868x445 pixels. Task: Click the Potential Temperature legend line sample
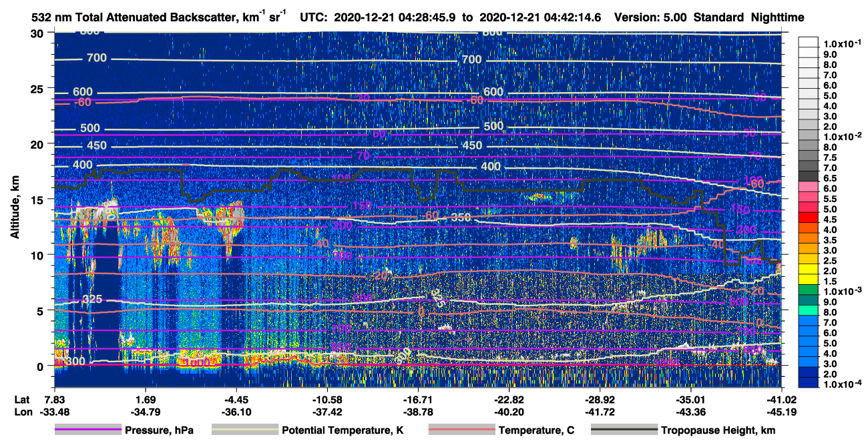pos(244,430)
